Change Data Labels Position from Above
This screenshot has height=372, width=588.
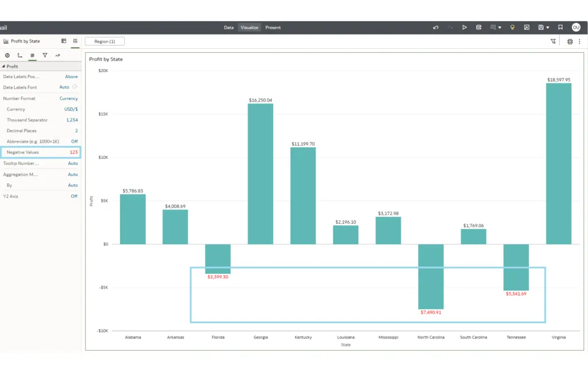[x=71, y=76]
